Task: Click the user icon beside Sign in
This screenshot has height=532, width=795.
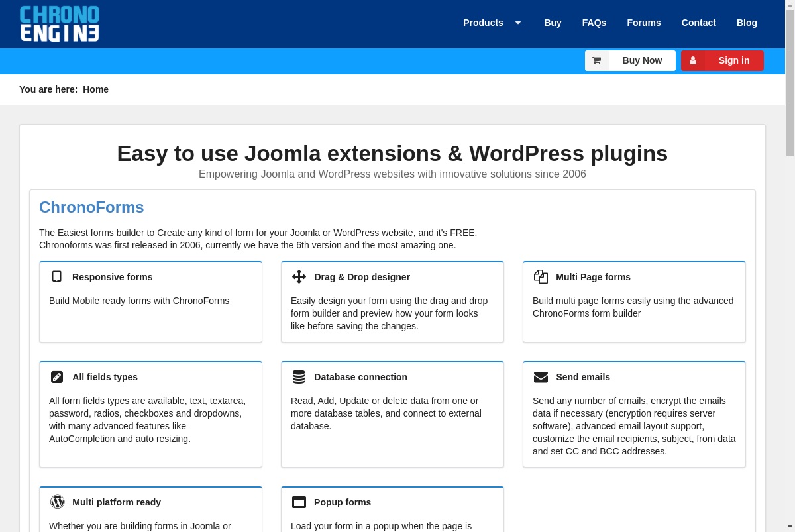Action: [693, 60]
